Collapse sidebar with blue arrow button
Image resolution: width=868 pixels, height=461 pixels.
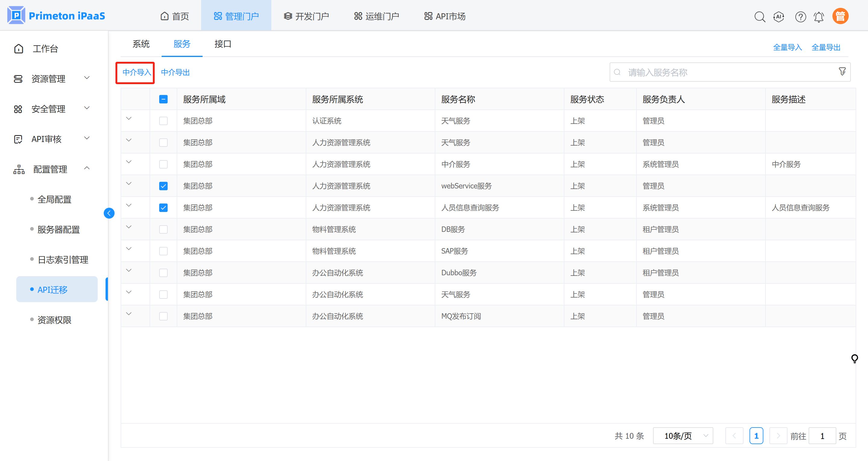point(109,213)
